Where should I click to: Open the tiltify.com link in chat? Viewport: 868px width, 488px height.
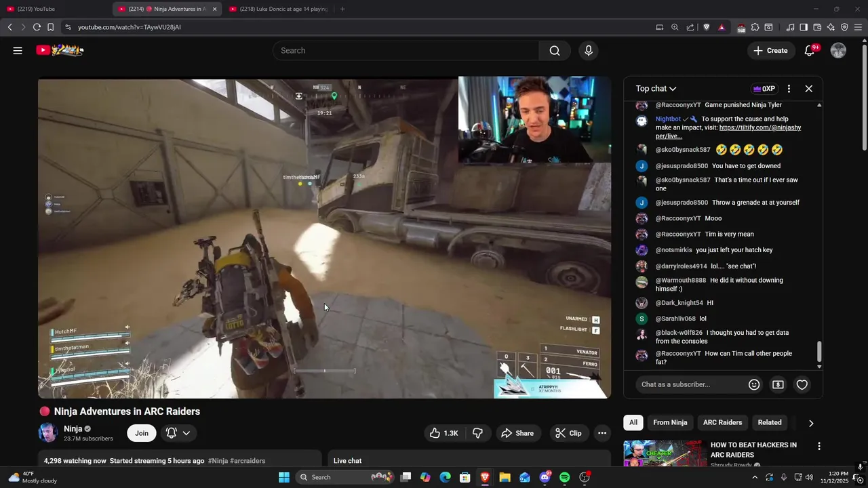(x=728, y=131)
